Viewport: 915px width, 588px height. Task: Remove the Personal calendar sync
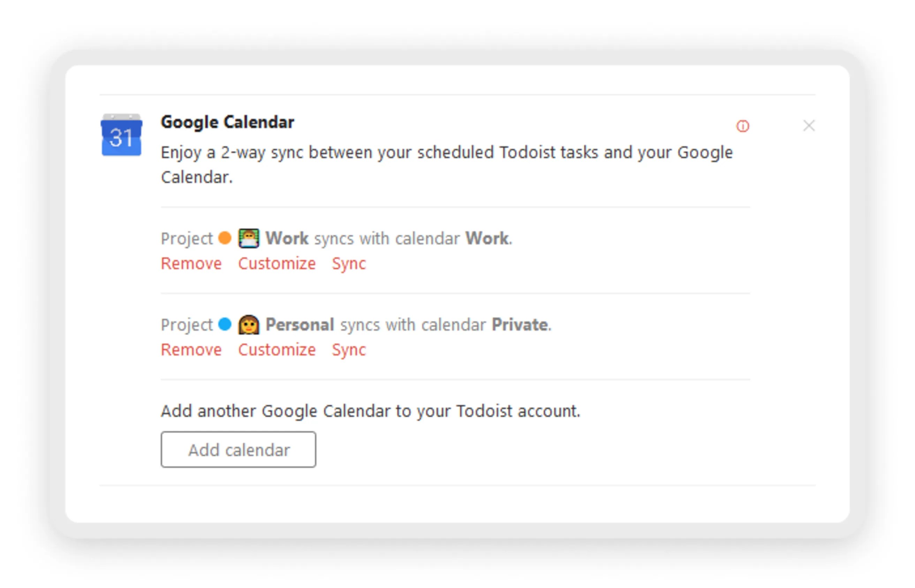click(191, 350)
